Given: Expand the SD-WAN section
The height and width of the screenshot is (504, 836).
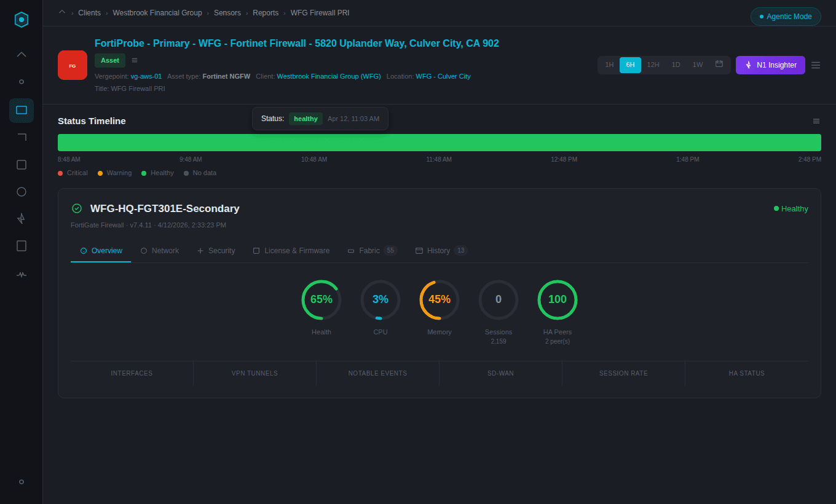Looking at the screenshot, I should click(500, 373).
